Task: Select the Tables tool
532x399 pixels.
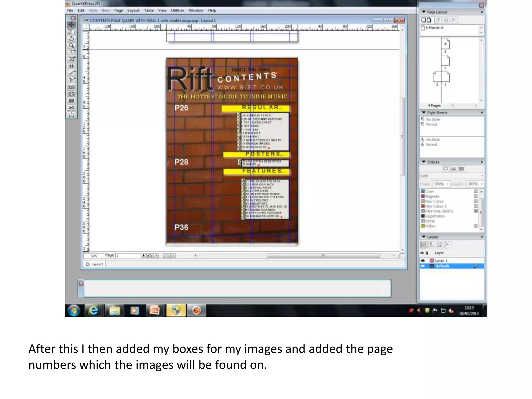Action: pyautogui.click(x=71, y=66)
